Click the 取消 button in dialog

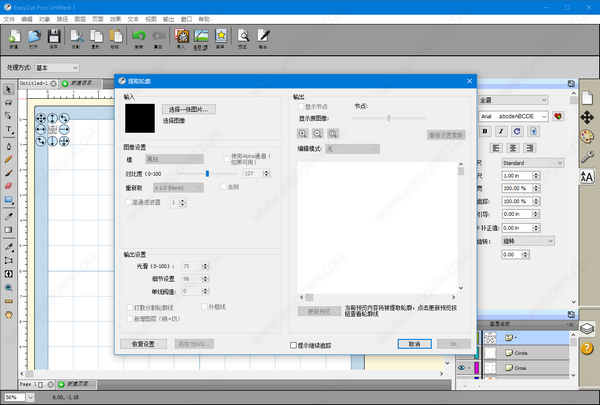pyautogui.click(x=407, y=343)
